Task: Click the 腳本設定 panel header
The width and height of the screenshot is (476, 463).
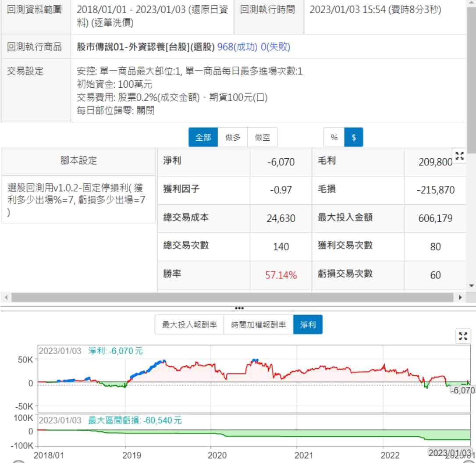Action: coord(79,161)
